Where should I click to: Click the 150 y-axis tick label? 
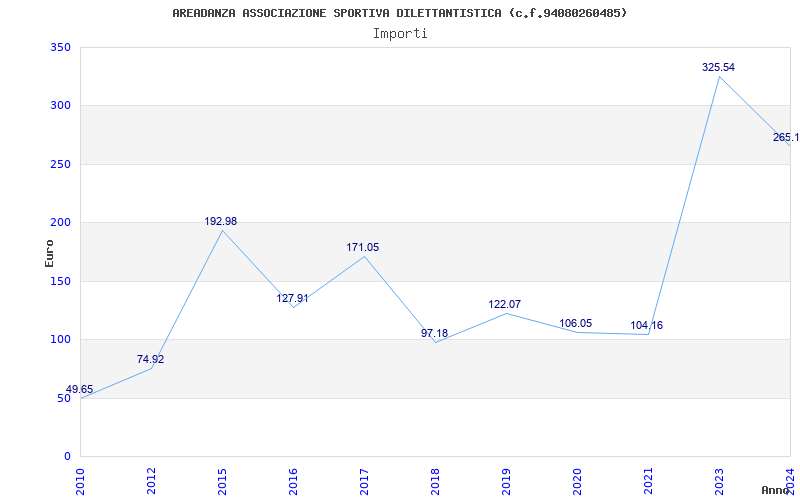pos(60,281)
